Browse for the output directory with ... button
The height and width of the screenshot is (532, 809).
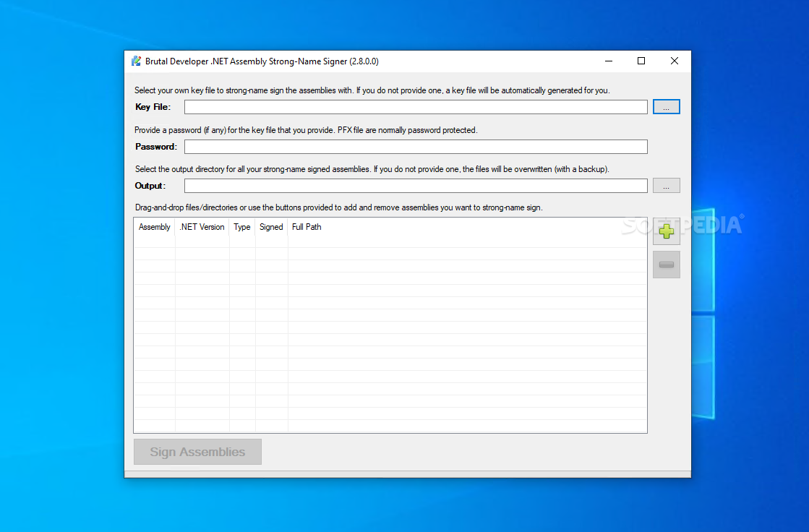[666, 186]
